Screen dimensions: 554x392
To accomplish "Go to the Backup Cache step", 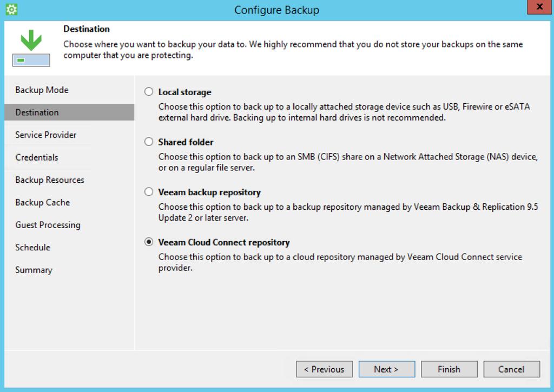I will tap(42, 202).
